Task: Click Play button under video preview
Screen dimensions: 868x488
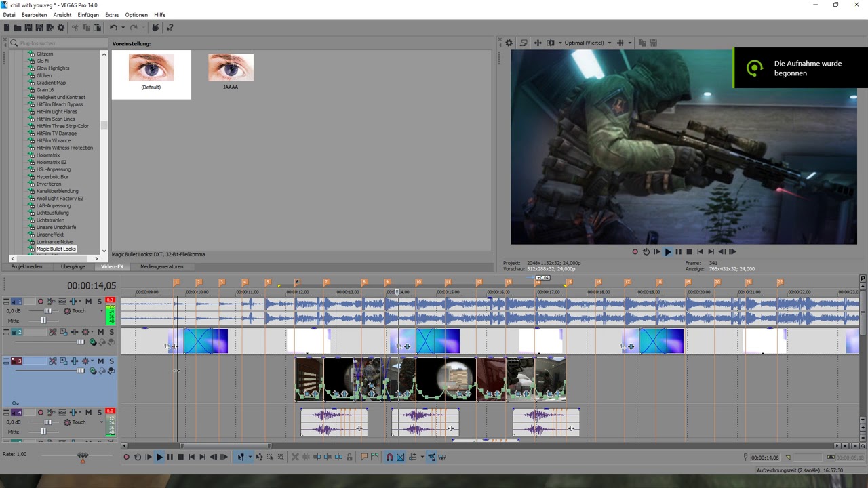Action: 667,251
